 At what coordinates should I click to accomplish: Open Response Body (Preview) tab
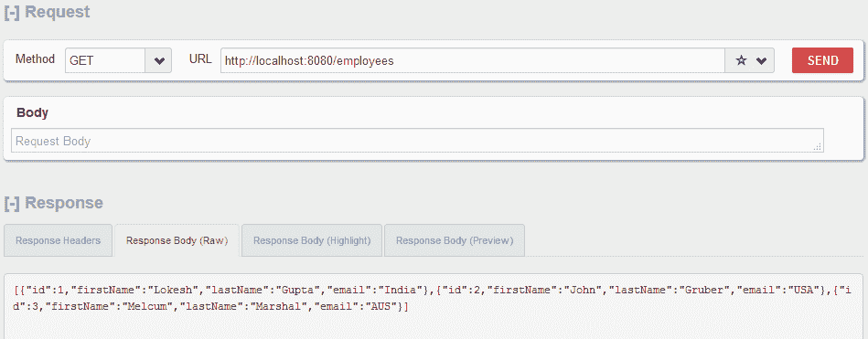[x=455, y=240]
